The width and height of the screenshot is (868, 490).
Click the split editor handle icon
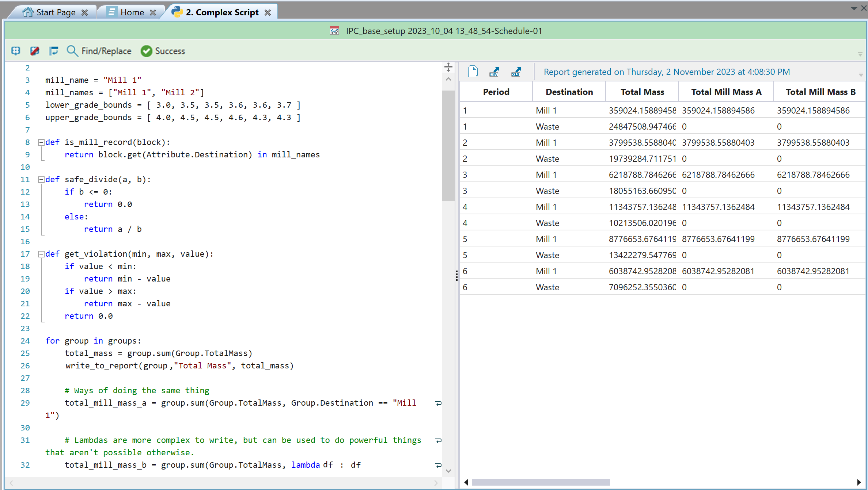(448, 67)
